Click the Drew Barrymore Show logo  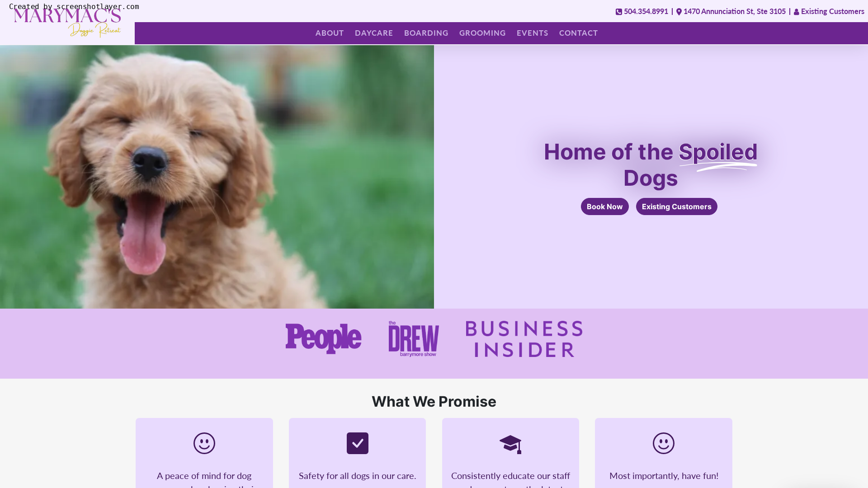[414, 339]
